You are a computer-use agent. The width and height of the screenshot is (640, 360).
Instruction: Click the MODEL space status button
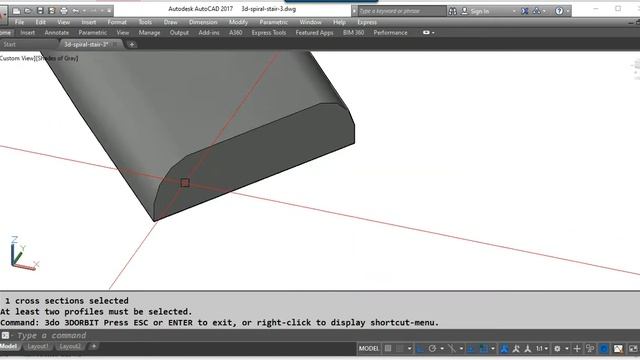(369, 349)
